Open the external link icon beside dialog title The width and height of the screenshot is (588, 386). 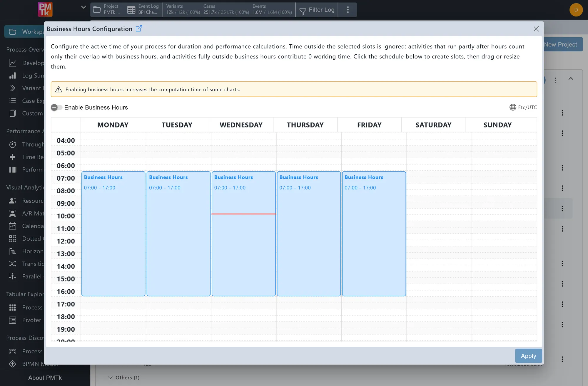point(139,28)
